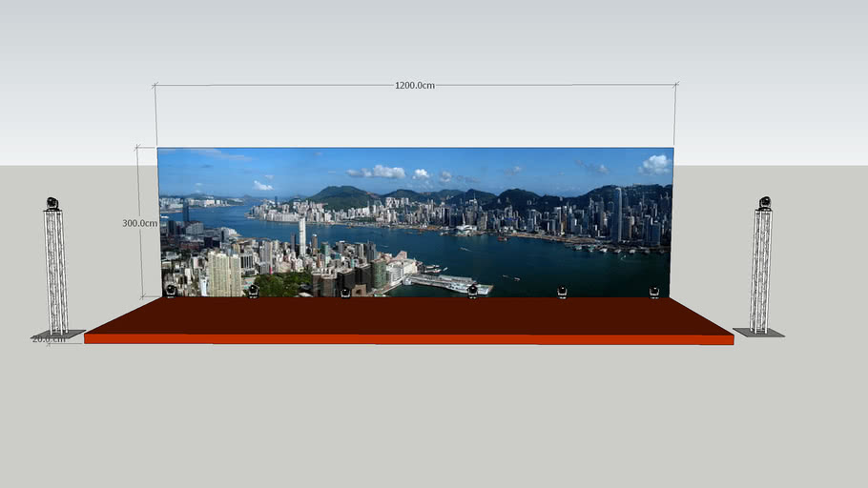Choose the fourth stage floor light from left

click(472, 291)
